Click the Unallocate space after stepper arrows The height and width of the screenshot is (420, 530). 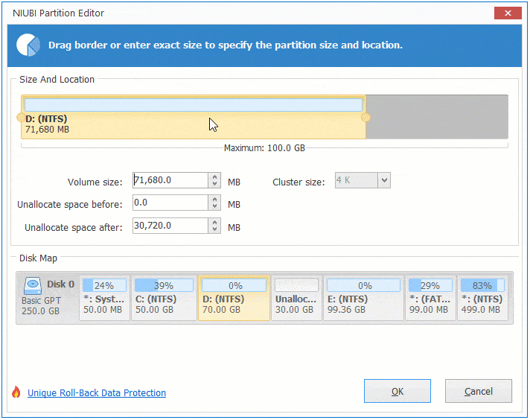tap(215, 226)
